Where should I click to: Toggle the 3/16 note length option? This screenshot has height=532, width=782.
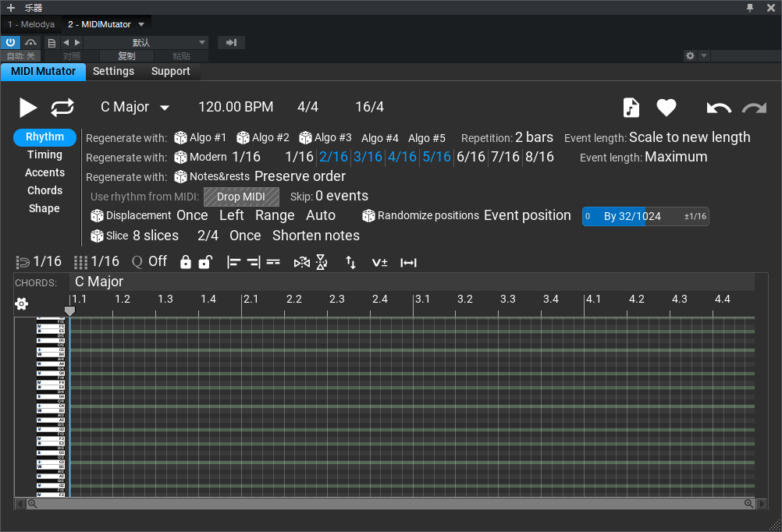368,157
